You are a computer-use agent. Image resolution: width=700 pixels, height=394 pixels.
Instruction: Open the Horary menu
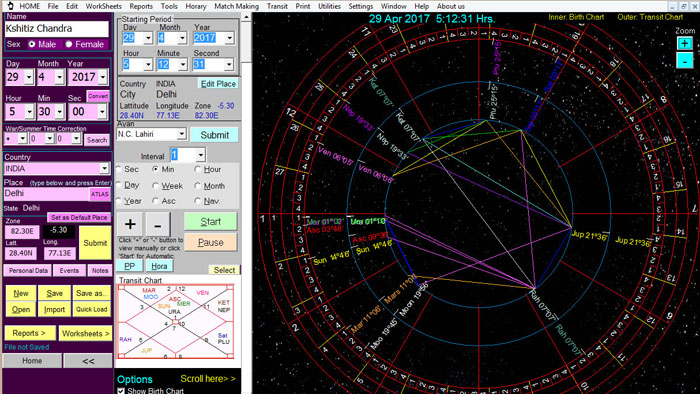196,6
